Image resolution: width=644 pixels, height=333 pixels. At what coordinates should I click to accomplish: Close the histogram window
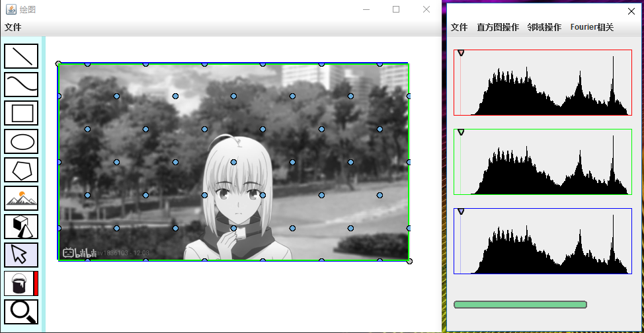click(631, 11)
